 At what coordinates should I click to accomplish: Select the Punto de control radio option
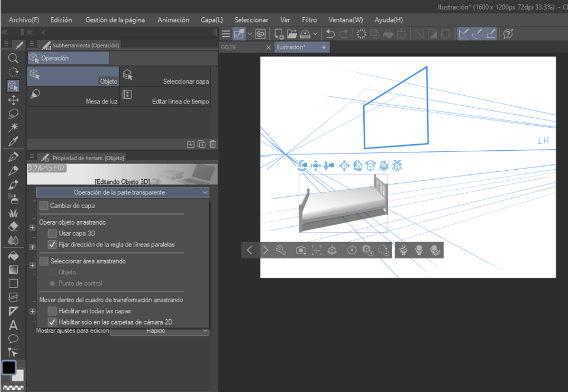click(52, 283)
